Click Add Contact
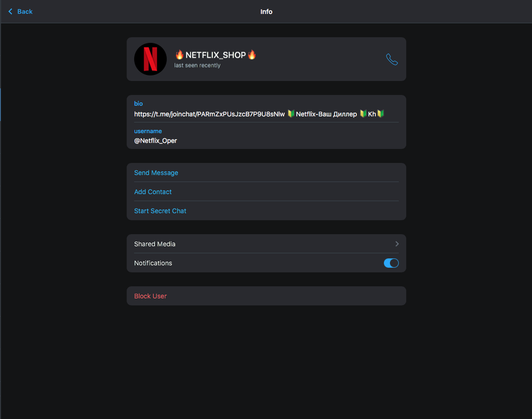The height and width of the screenshot is (419, 532). click(x=266, y=192)
